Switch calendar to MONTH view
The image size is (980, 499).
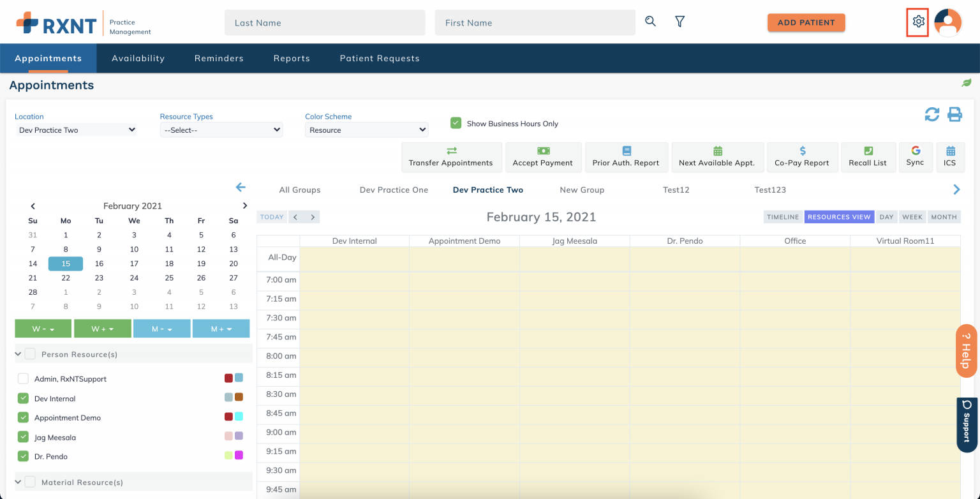(944, 216)
